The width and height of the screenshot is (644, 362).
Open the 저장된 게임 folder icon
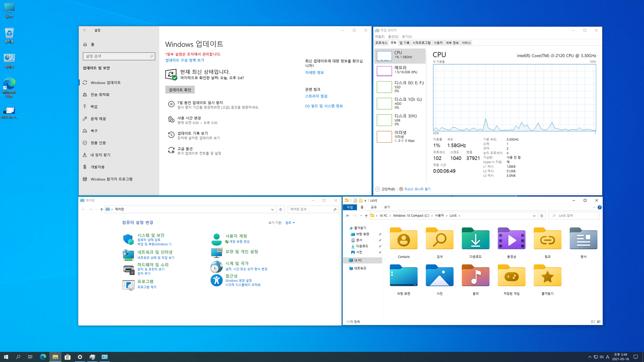[x=511, y=275]
